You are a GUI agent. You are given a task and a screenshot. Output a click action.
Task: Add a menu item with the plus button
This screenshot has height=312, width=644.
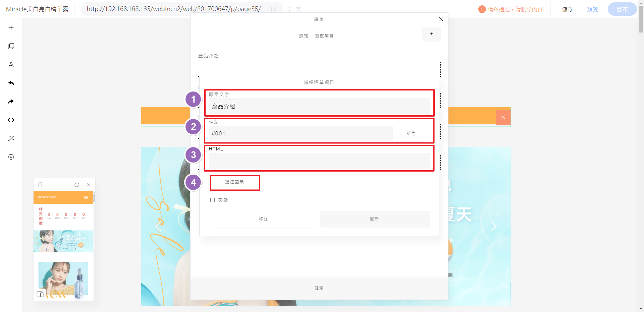click(x=431, y=34)
